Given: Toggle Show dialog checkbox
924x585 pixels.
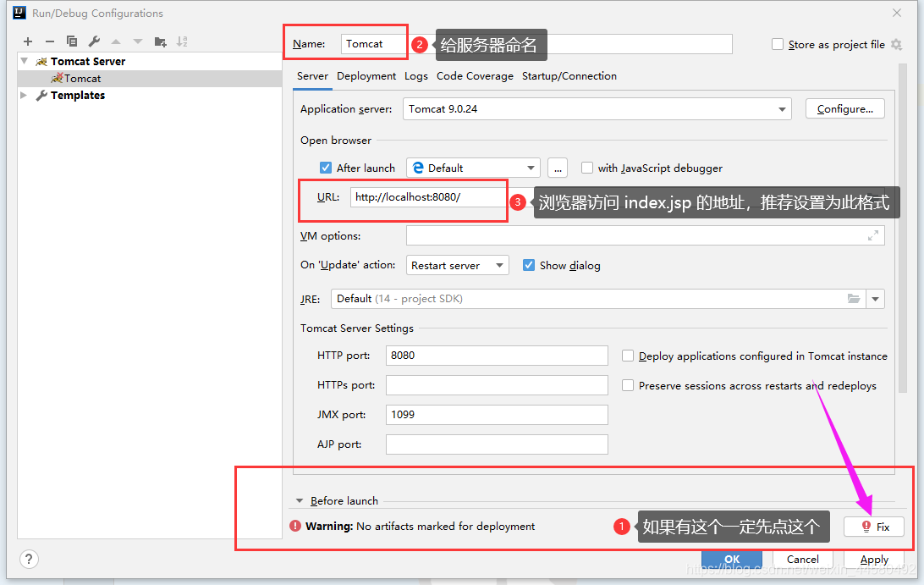Looking at the screenshot, I should [x=529, y=265].
